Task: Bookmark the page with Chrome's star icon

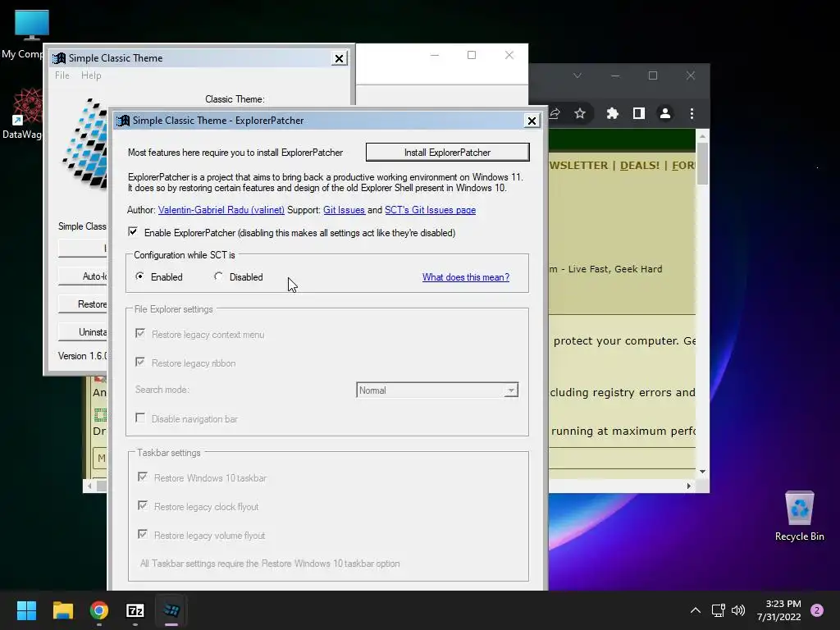Action: point(580,113)
